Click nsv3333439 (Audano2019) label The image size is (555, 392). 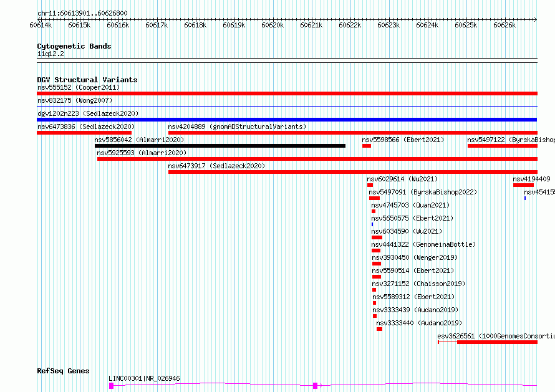(415, 310)
